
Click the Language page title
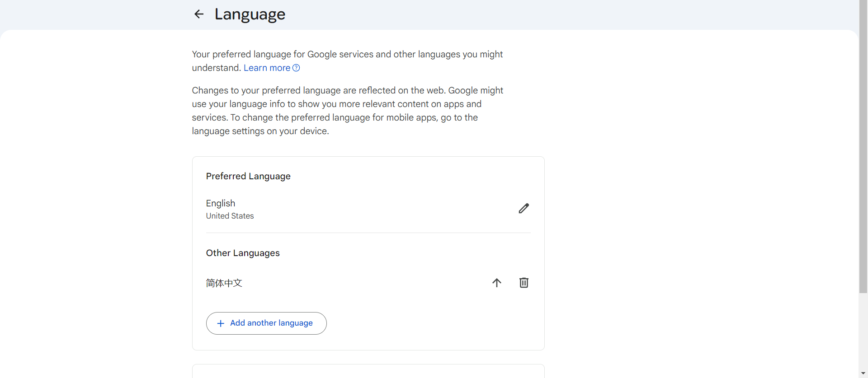[250, 14]
